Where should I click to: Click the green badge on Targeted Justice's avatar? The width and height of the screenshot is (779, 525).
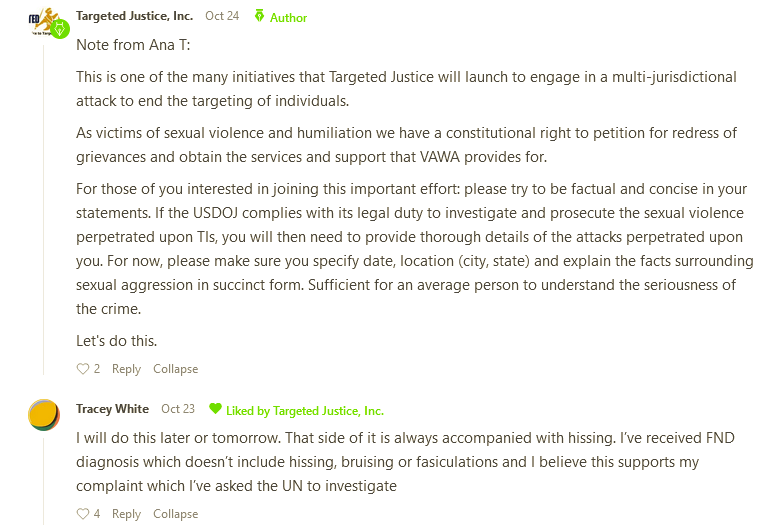click(58, 28)
